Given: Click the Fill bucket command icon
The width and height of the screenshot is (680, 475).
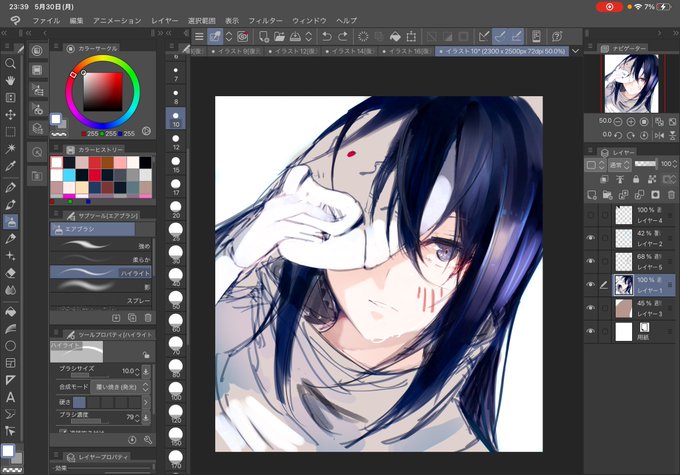Looking at the screenshot, I should (x=395, y=37).
